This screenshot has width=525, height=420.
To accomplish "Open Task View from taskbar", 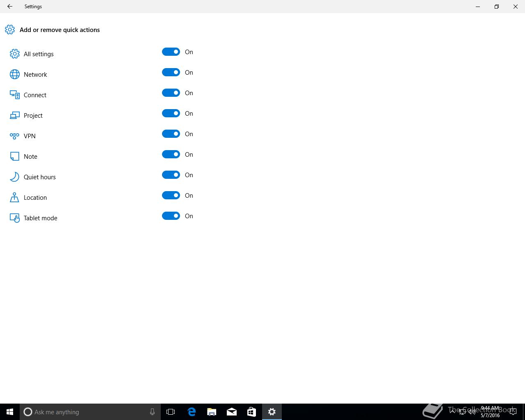I will click(171, 412).
